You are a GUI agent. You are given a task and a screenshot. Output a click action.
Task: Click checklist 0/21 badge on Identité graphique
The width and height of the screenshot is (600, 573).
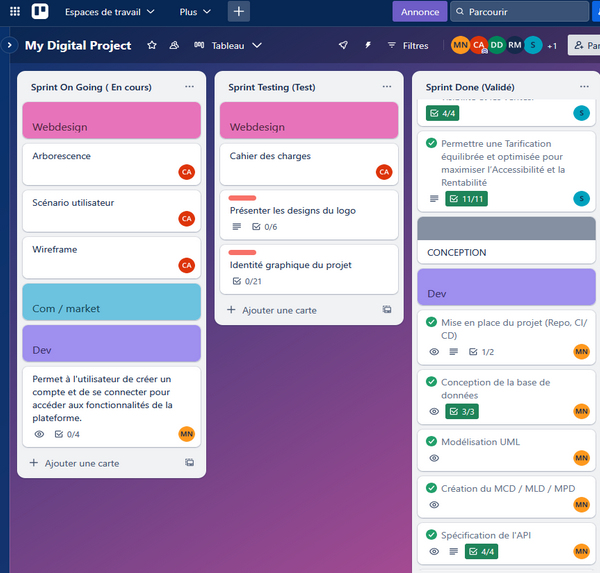tap(247, 281)
